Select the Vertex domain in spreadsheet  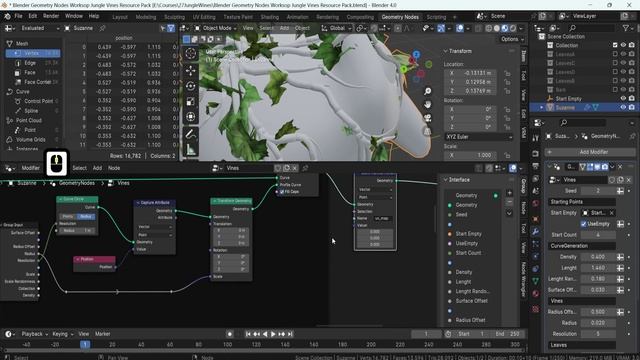pos(33,53)
